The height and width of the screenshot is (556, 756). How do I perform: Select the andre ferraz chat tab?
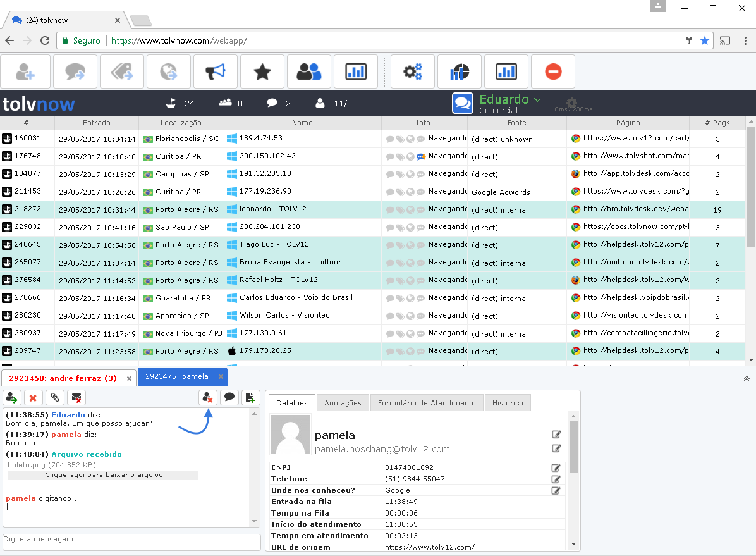pyautogui.click(x=63, y=378)
